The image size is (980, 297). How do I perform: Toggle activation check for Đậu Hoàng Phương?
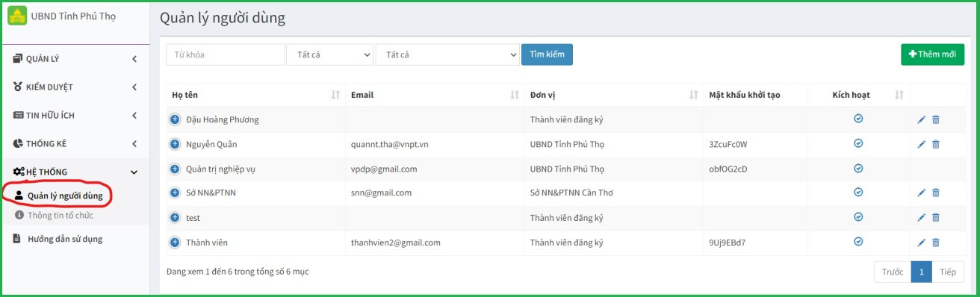pos(858,119)
